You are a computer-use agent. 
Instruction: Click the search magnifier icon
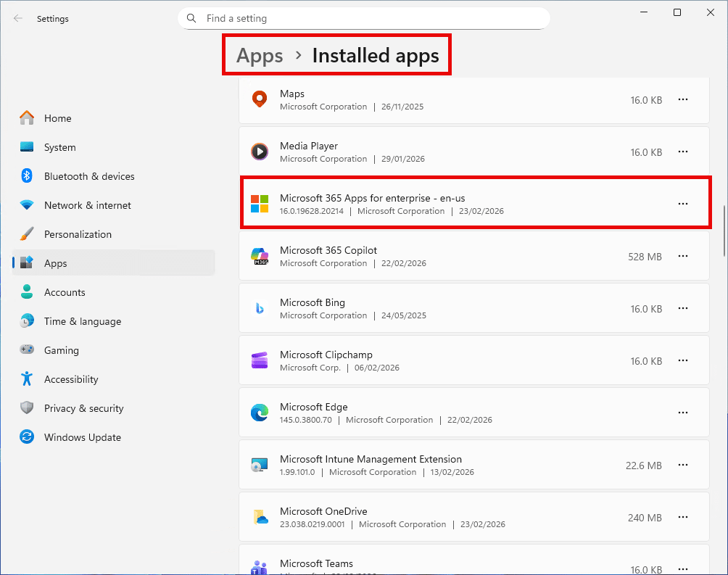191,18
